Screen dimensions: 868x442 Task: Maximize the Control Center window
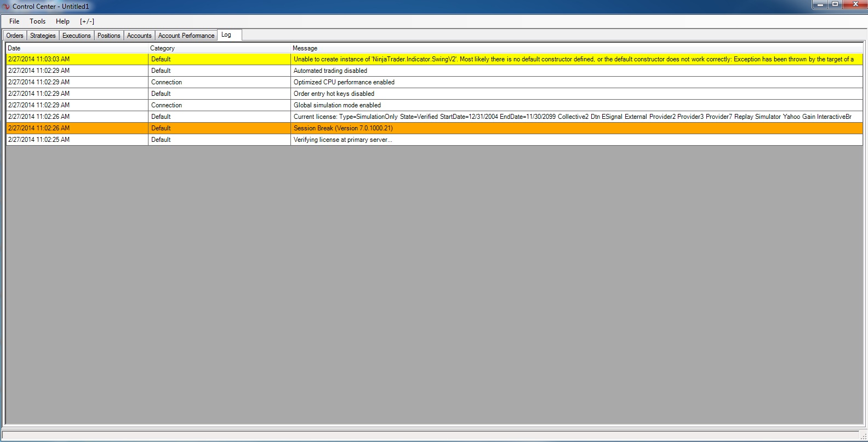pyautogui.click(x=835, y=5)
